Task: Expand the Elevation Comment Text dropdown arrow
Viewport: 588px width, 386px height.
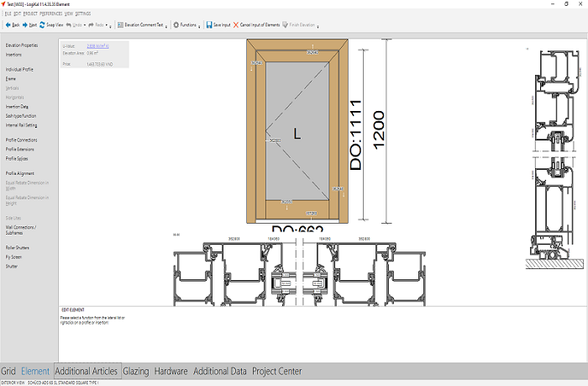Action: click(x=167, y=26)
